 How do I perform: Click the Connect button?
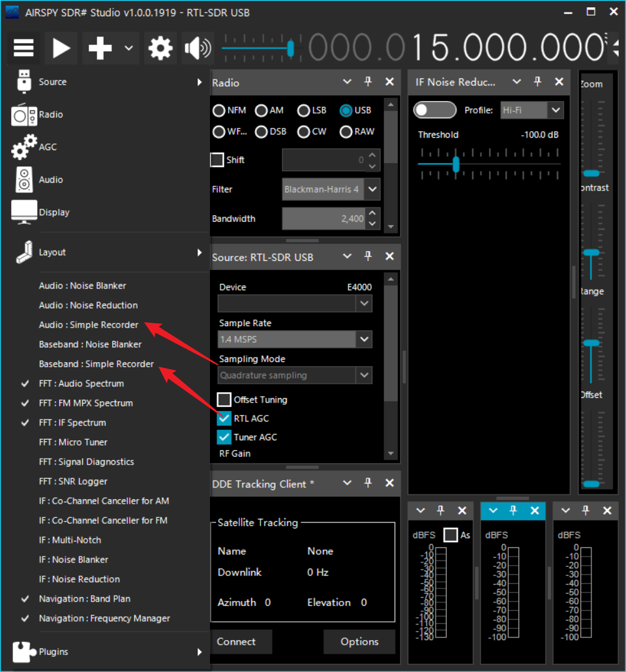click(x=237, y=641)
